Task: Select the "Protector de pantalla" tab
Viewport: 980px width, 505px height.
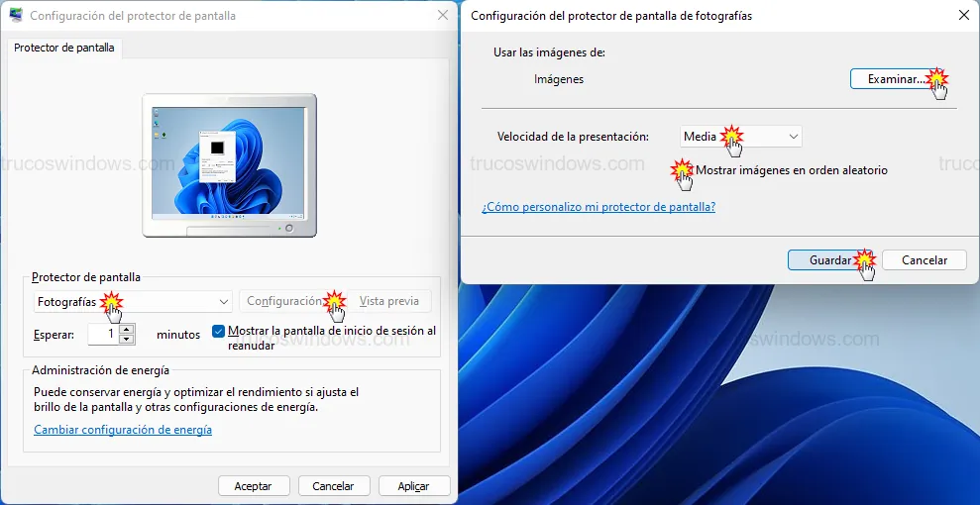Action: click(x=64, y=48)
